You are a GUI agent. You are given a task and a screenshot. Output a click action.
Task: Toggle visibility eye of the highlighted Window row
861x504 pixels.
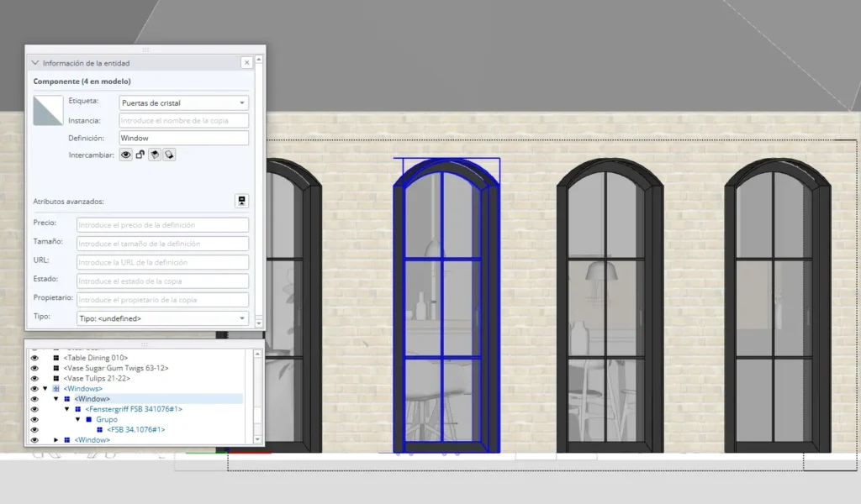click(34, 399)
